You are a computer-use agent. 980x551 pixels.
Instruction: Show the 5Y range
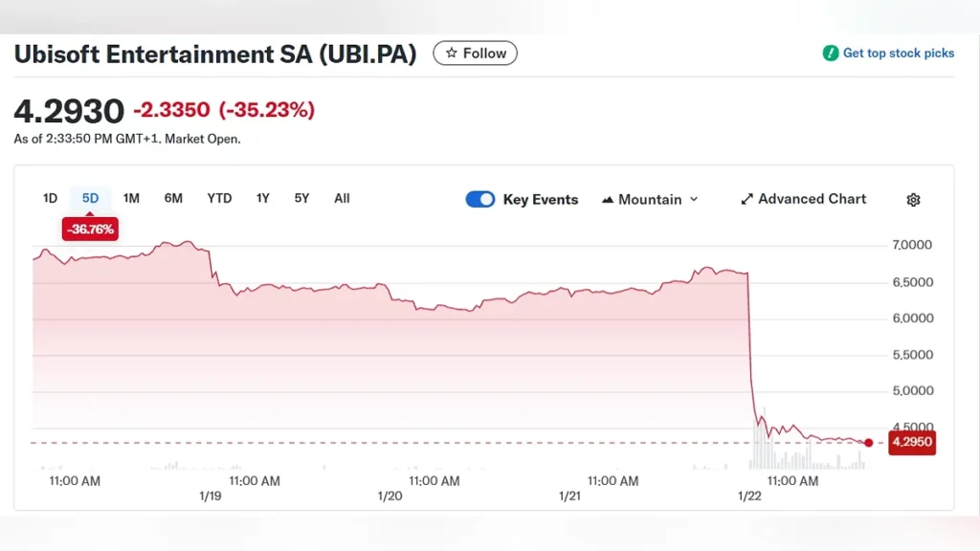point(301,198)
